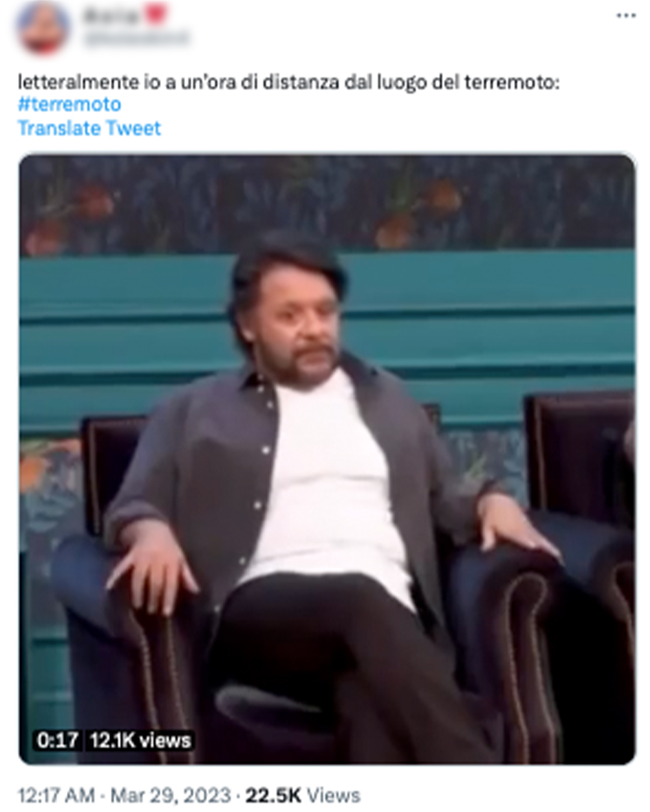Open the three-dot more options menu
The image size is (650, 812).
pyautogui.click(x=626, y=16)
